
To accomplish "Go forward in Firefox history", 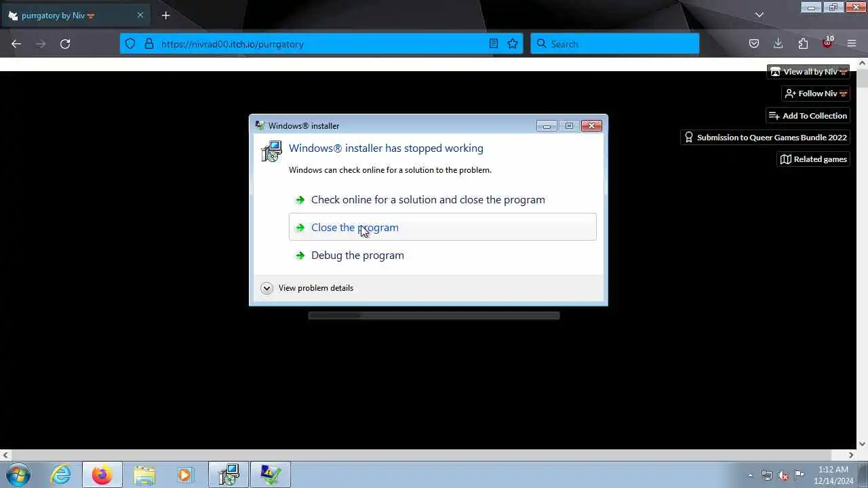I will point(41,44).
